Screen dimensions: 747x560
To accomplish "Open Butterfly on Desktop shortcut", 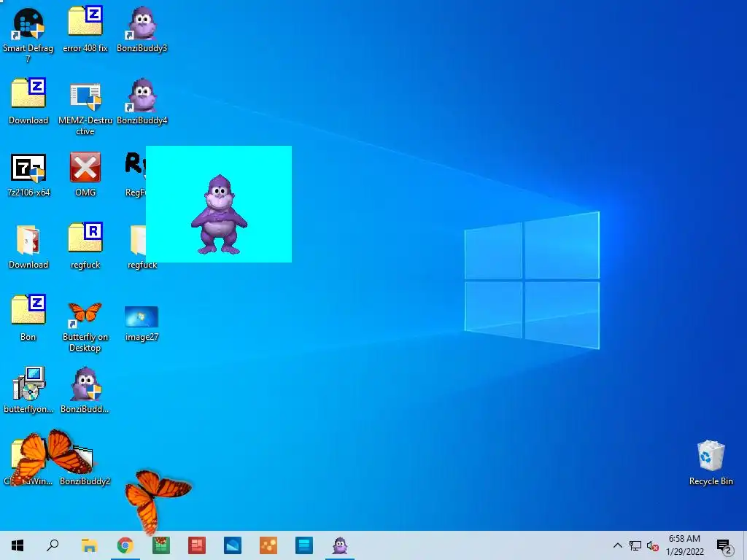I will 85,326.
